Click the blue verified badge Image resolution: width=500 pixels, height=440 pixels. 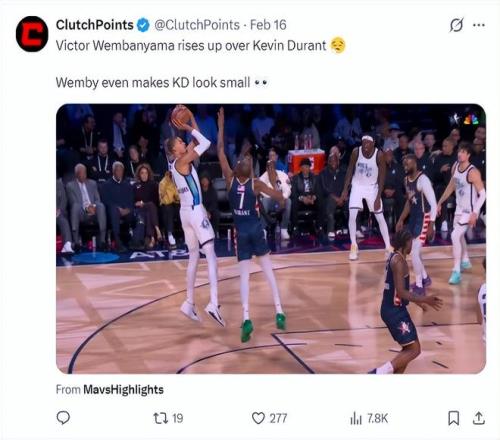point(143,25)
